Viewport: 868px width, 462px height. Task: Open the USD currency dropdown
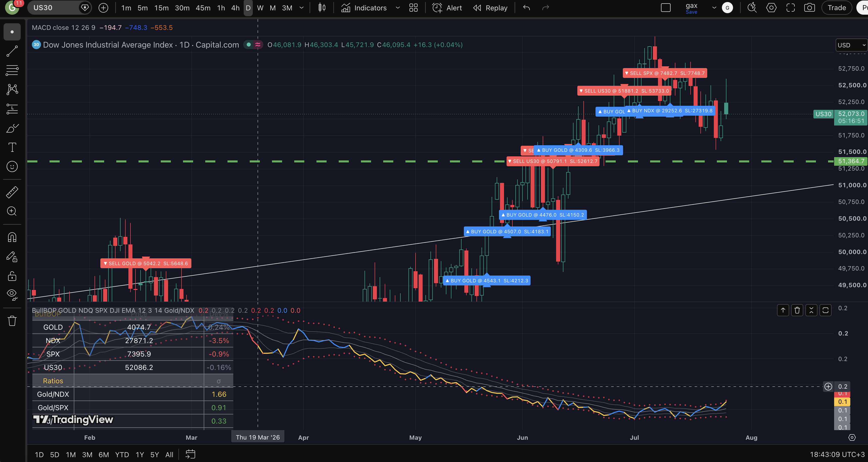[851, 45]
